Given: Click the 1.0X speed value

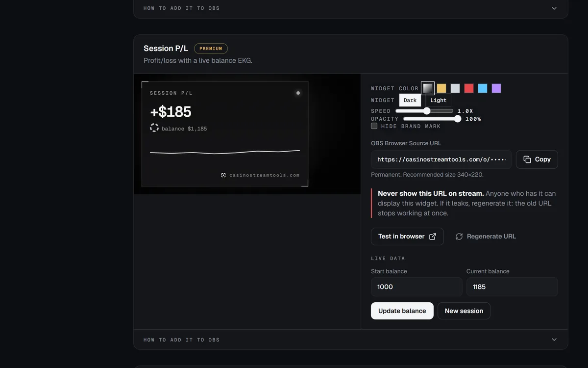Looking at the screenshot, I should (x=465, y=111).
